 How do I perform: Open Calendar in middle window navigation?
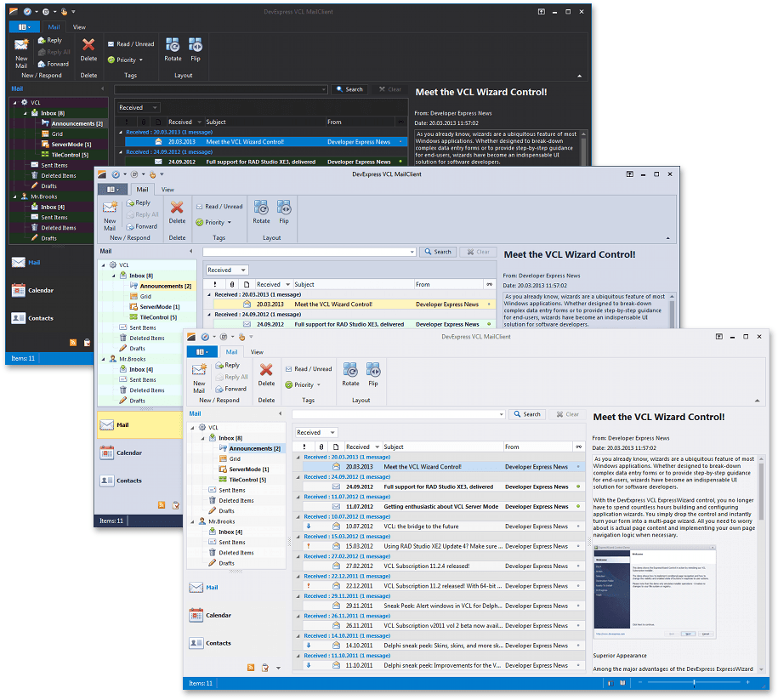pyautogui.click(x=121, y=452)
